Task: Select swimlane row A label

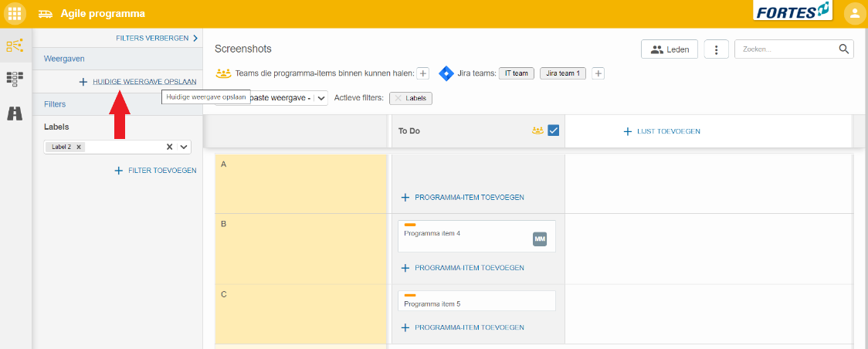Action: pyautogui.click(x=224, y=164)
